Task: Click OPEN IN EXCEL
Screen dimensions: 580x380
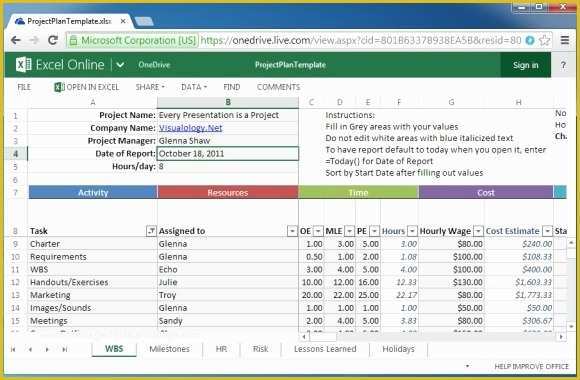Action: pos(87,87)
